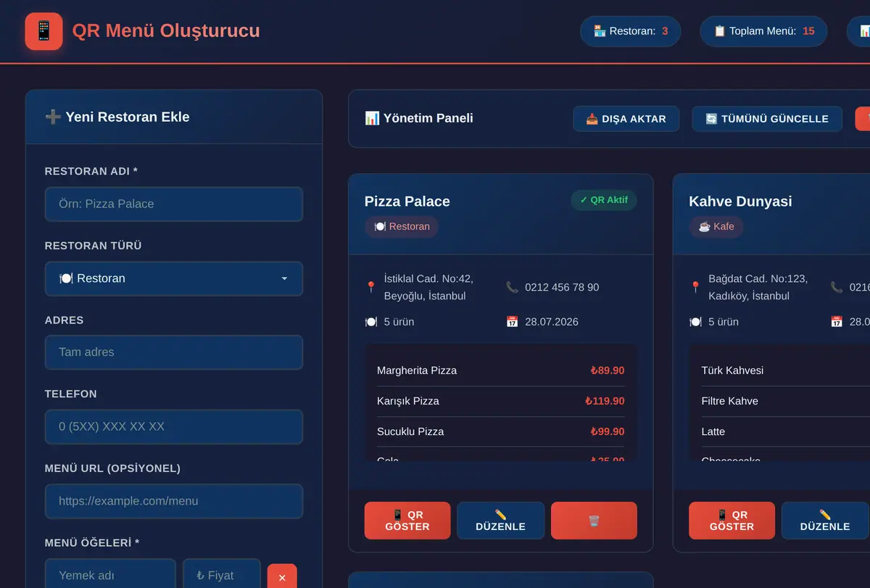This screenshot has height=588, width=870.
Task: Click Pizza Palace calendar icon
Action: pos(512,321)
